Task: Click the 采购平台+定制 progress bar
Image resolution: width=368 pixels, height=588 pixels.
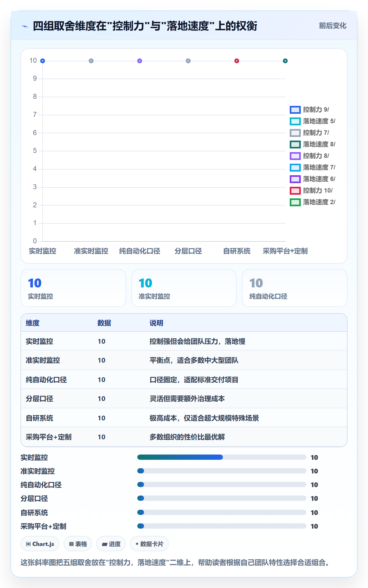Action: 222,526
